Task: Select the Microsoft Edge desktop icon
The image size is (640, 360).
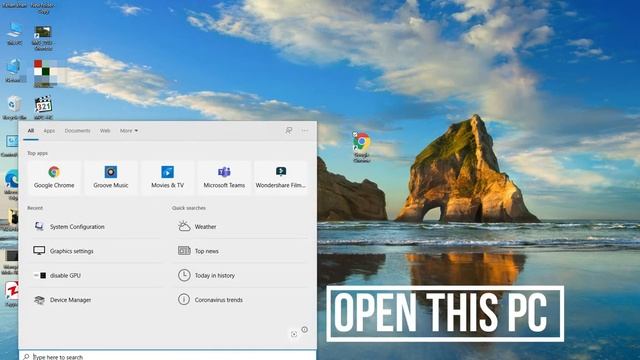Action: pyautogui.click(x=11, y=184)
